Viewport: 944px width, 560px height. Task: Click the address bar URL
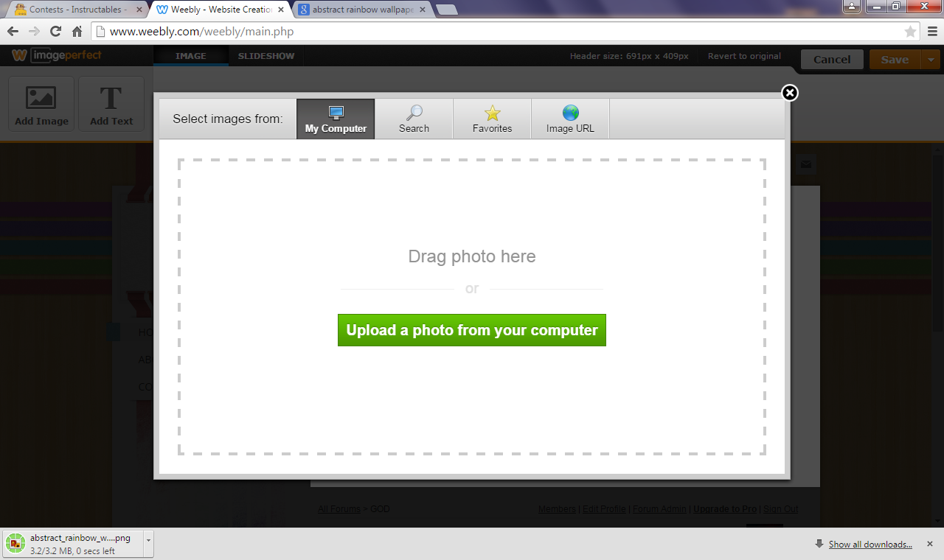coord(202,32)
